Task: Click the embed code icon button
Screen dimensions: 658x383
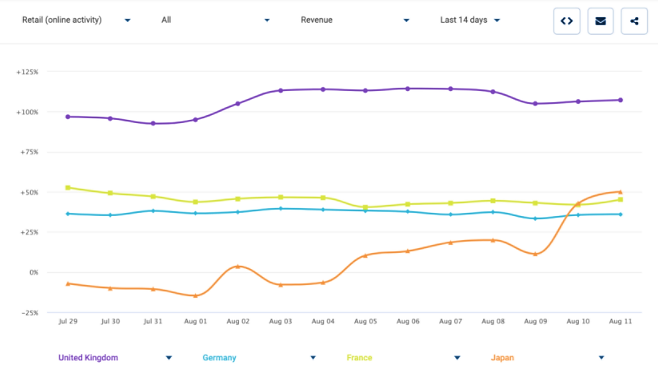Action: (x=567, y=21)
